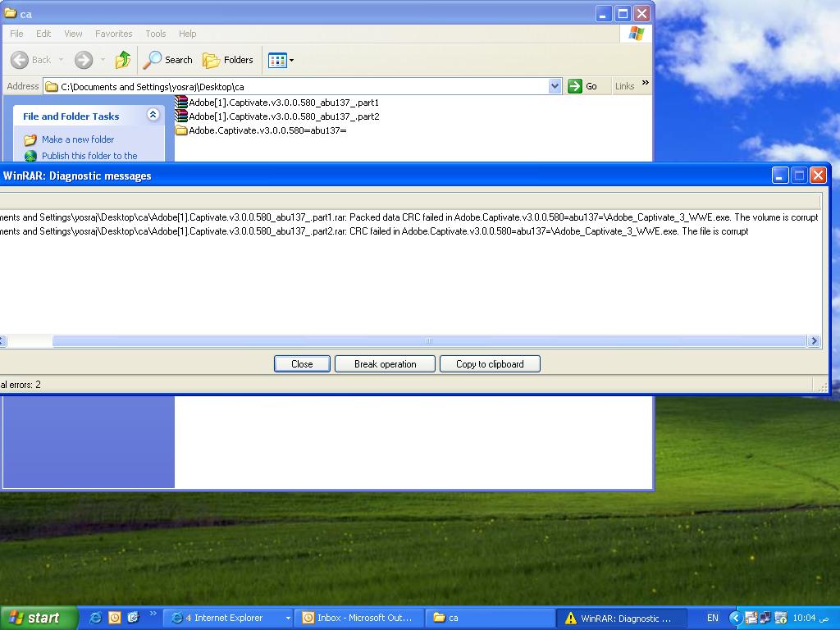Click the horizontal scrollbar thumb in WinRAR

coord(429,340)
